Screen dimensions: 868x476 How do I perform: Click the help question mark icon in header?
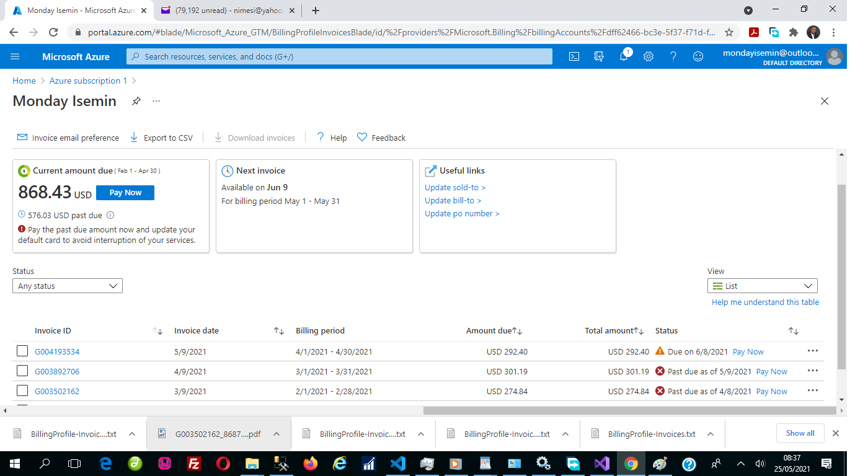click(673, 56)
